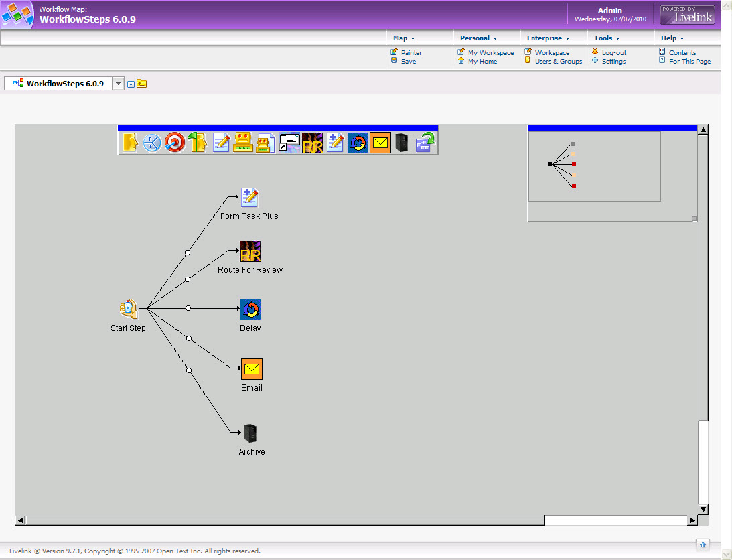Click the Admin user name in header
Image resolution: width=732 pixels, height=560 pixels.
tap(609, 11)
